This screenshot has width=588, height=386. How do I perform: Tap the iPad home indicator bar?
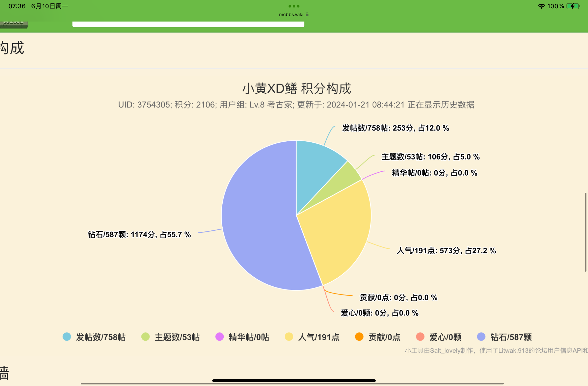tap(294, 381)
